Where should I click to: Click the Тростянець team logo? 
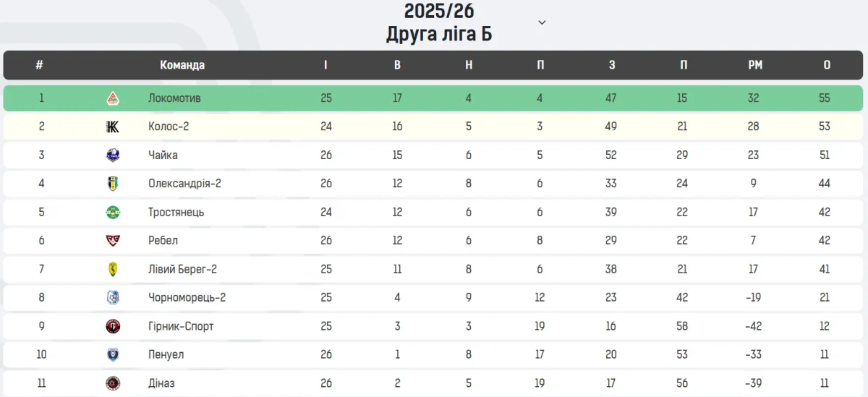113,213
